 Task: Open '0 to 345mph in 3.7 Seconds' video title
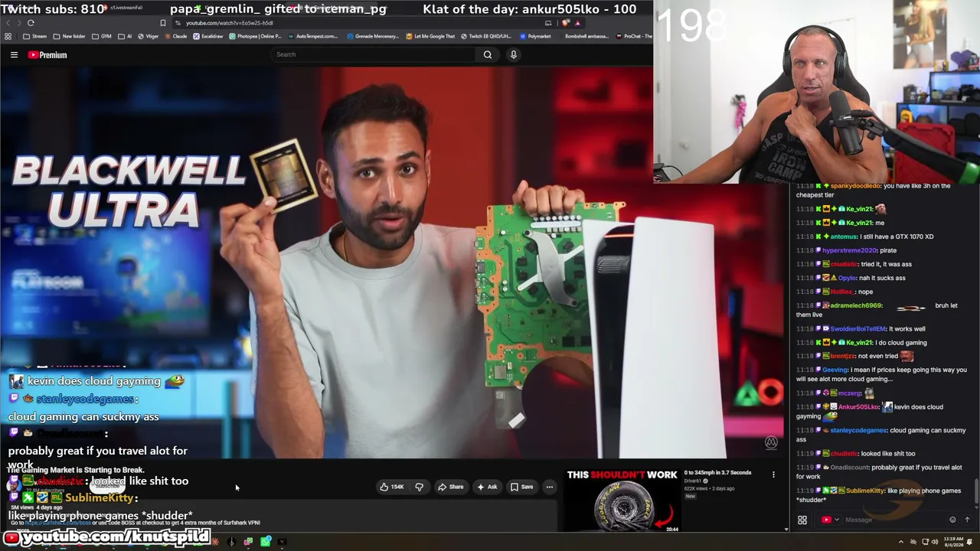click(x=717, y=473)
